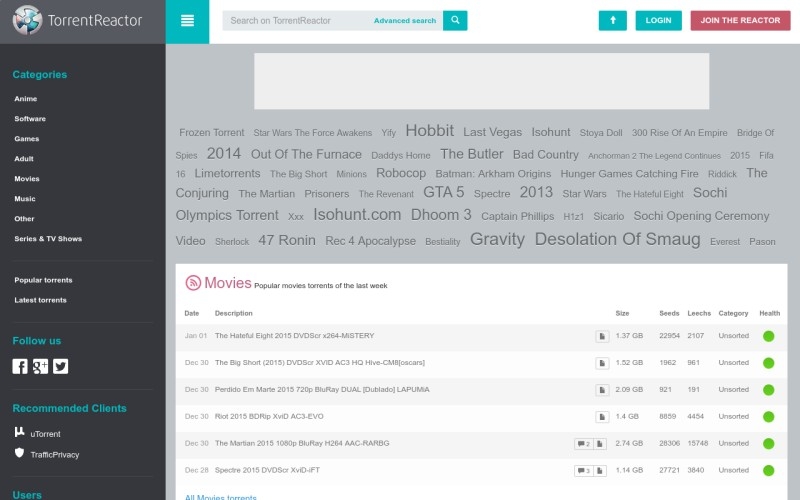The width and height of the screenshot is (800, 500).
Task: Open the Series & TV Shows category
Action: click(x=48, y=238)
